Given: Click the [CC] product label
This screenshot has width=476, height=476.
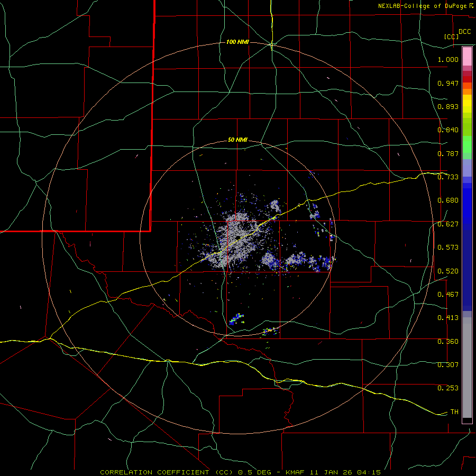Looking at the screenshot, I should (x=451, y=36).
